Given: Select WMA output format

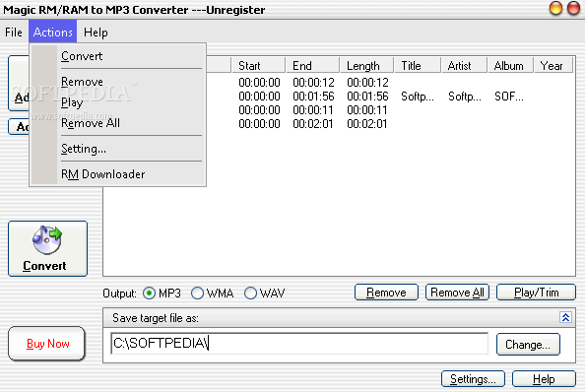Looking at the screenshot, I should (197, 294).
